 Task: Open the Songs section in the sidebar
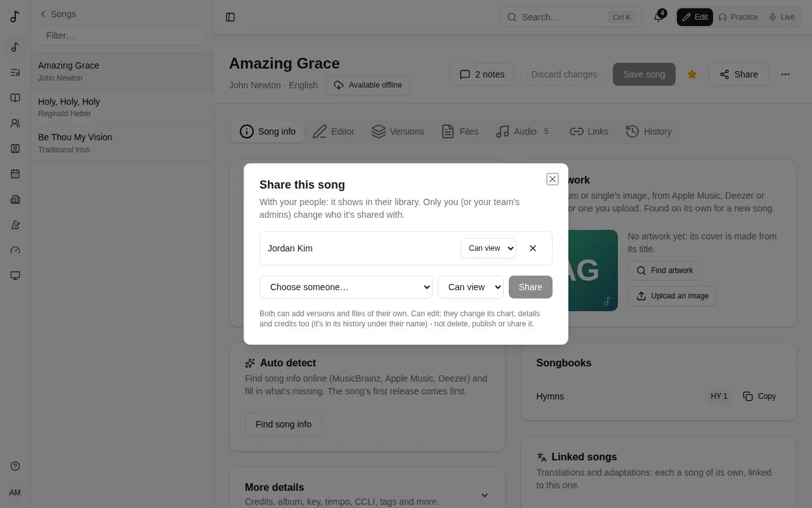[15, 47]
